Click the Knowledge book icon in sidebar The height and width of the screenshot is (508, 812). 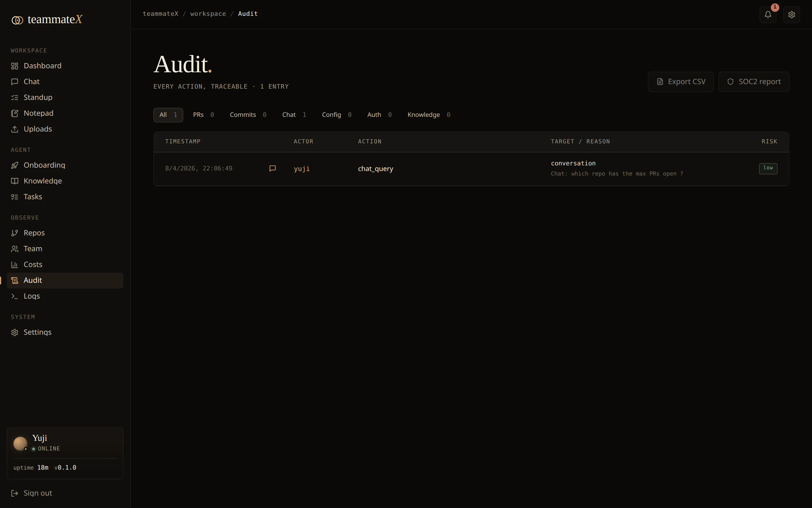pos(14,181)
